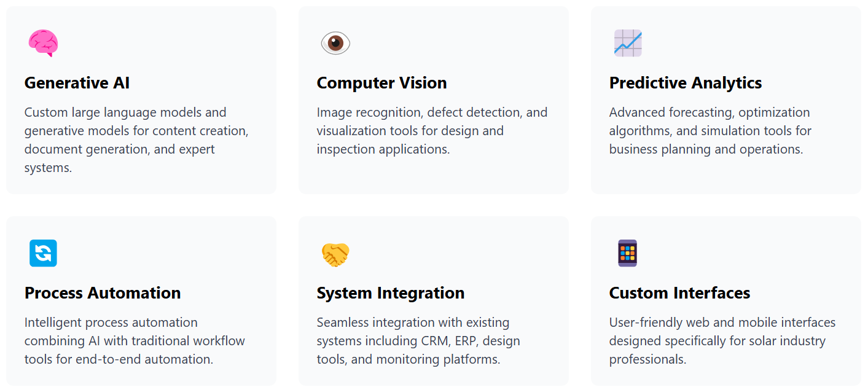Select the Generative AI heading
Image resolution: width=868 pixels, height=387 pixels.
pos(77,83)
